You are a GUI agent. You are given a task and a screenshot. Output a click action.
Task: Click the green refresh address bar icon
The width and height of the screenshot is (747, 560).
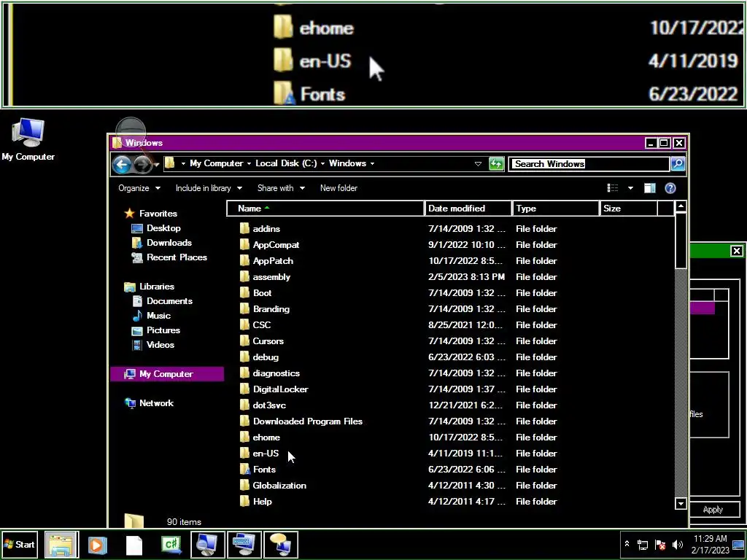(496, 164)
